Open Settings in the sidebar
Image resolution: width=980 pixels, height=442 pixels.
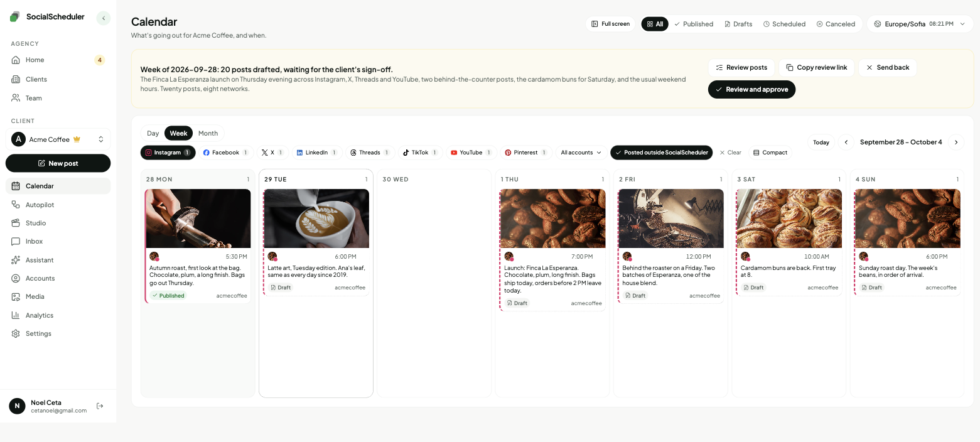click(58, 333)
